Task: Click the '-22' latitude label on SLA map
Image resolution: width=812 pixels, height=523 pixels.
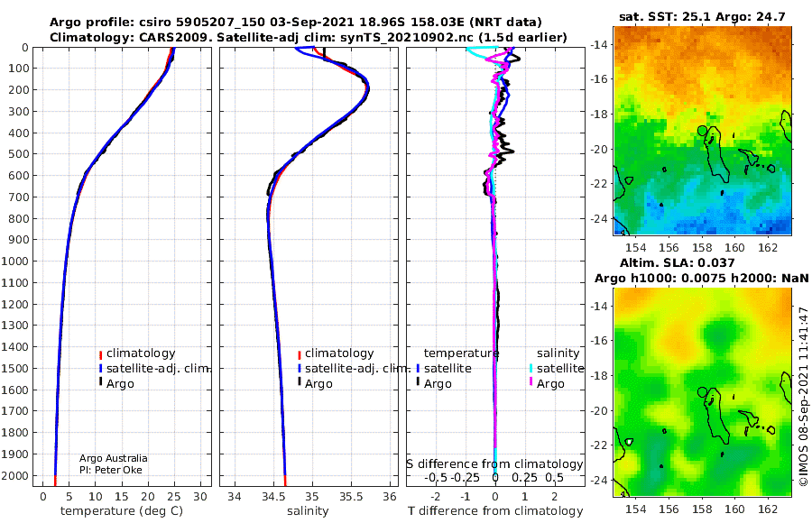Action: point(598,445)
